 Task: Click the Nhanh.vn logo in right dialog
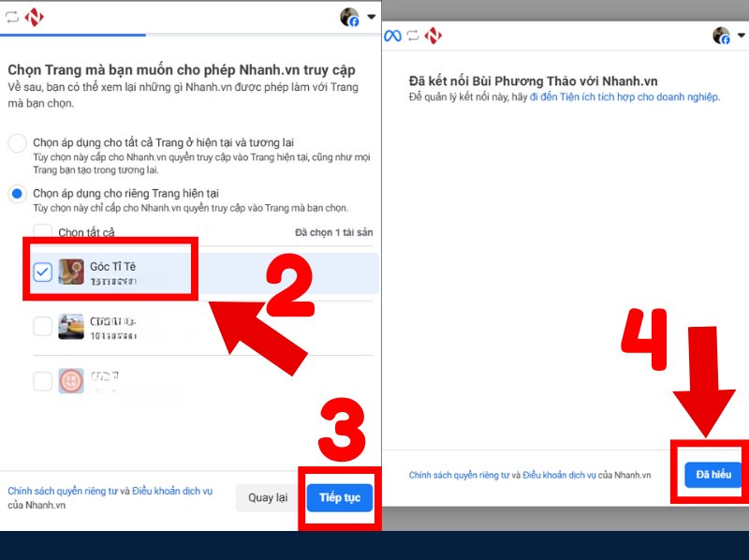pos(433,36)
